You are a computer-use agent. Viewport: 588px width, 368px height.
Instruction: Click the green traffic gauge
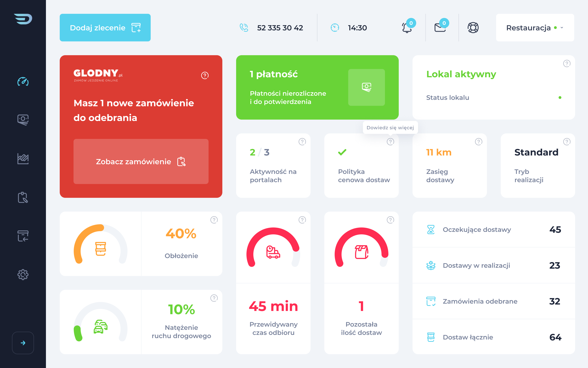pyautogui.click(x=101, y=322)
